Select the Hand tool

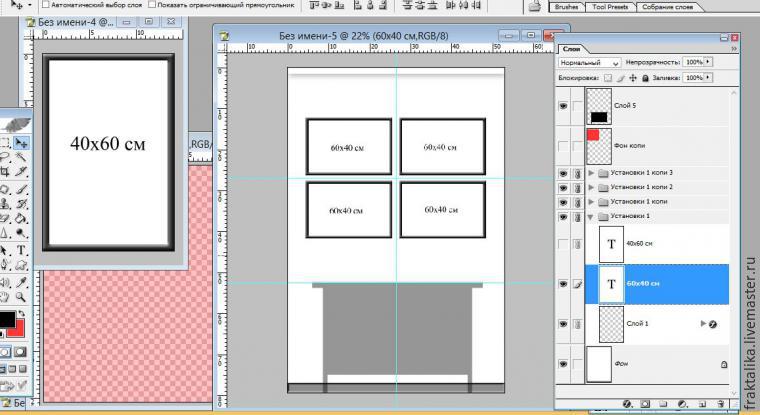[5, 296]
